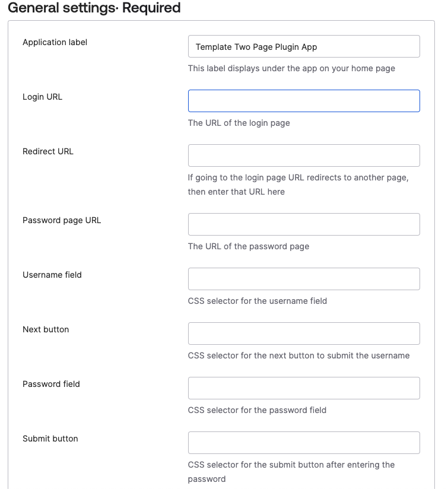This screenshot has height=489, width=448.
Task: Select the Next button CSS selector field
Action: point(304,334)
